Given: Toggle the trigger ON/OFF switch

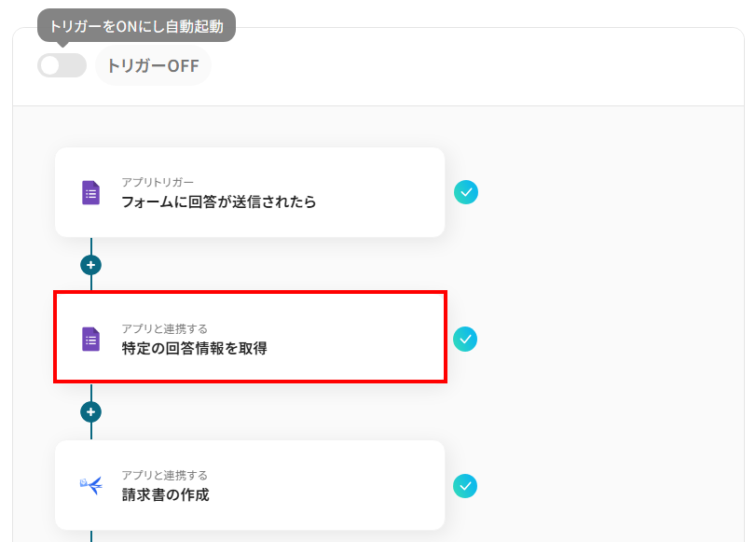Looking at the screenshot, I should (x=62, y=65).
